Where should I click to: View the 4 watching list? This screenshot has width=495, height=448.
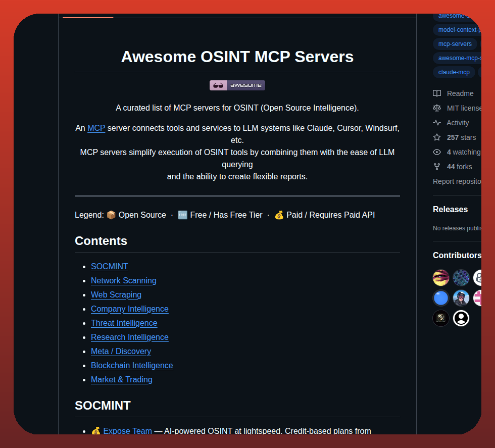pyautogui.click(x=464, y=152)
